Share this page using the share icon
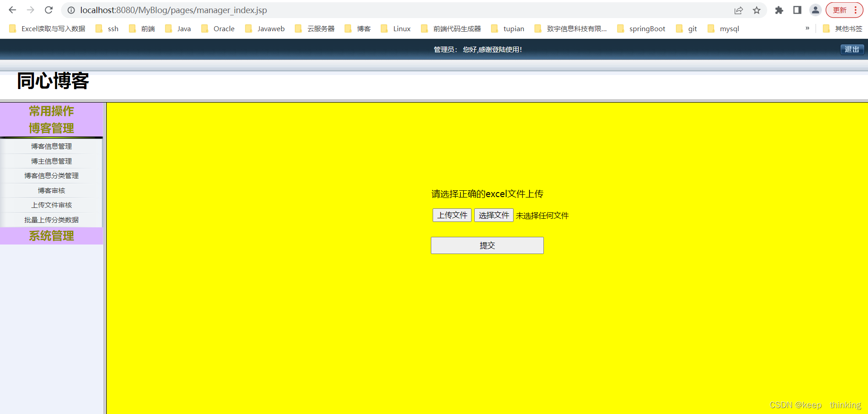The height and width of the screenshot is (414, 868). point(739,10)
